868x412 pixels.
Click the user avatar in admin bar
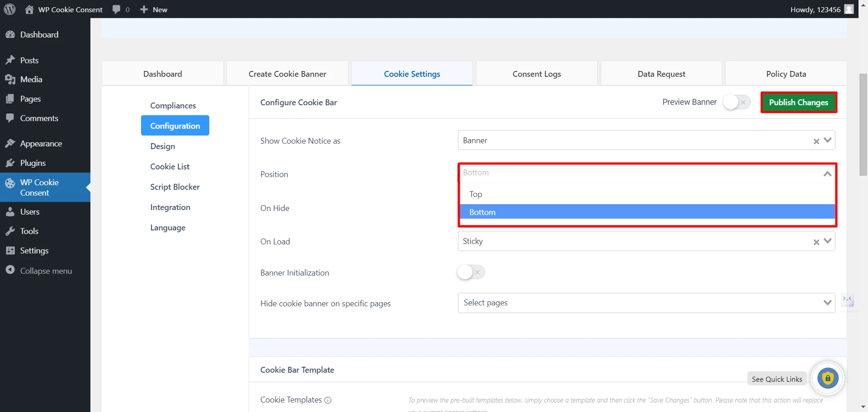click(849, 9)
